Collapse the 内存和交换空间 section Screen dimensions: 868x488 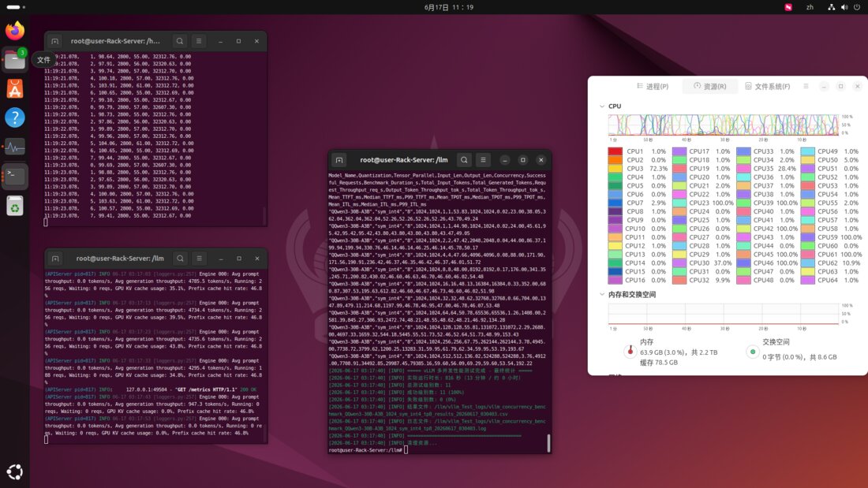(x=602, y=294)
